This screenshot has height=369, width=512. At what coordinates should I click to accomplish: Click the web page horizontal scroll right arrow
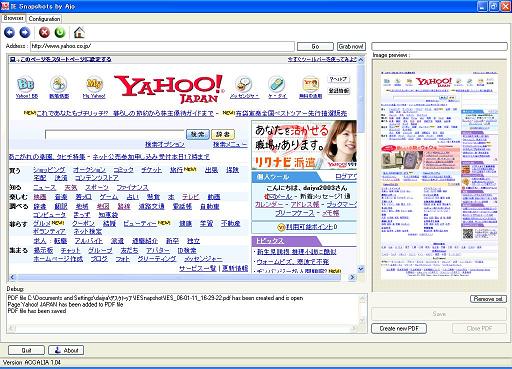point(352,277)
